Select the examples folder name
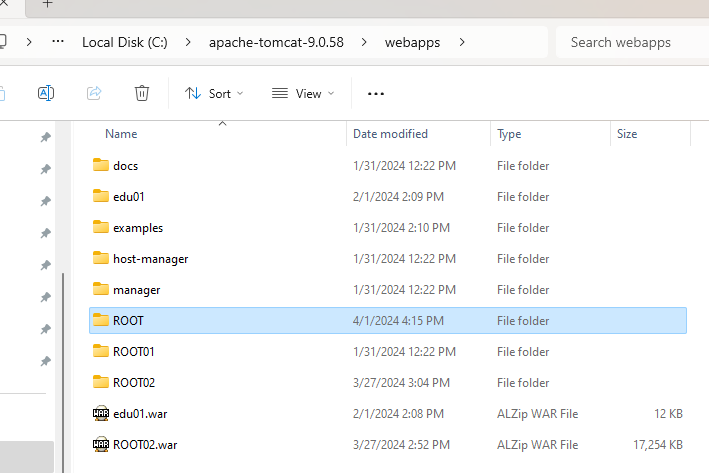Viewport: 709px width, 473px height. coord(138,228)
